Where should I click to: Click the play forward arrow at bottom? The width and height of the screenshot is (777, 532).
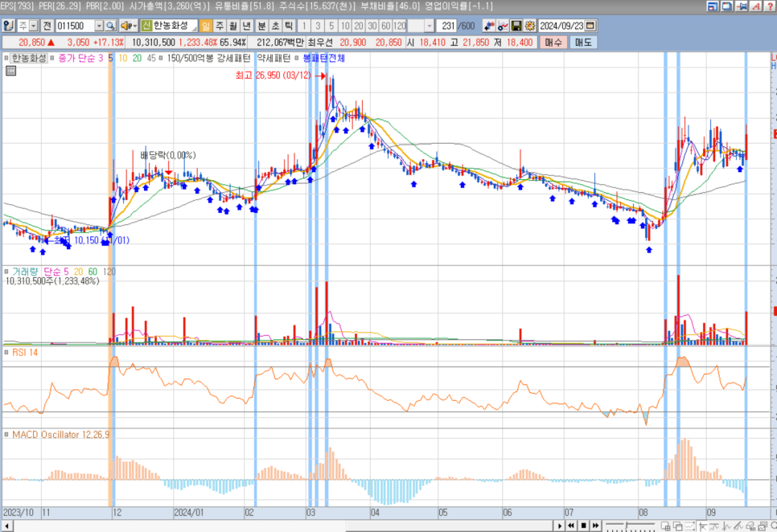[x=560, y=526]
